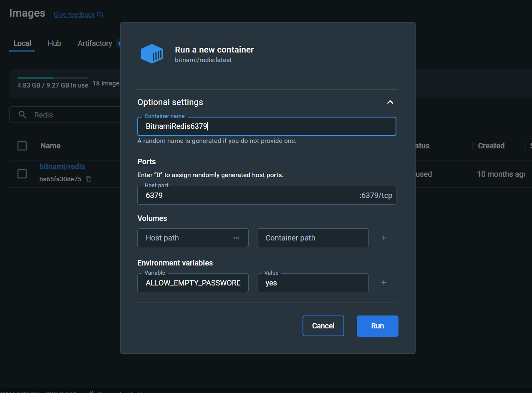Screen dimensions: 532x393
Task: Open the Give feedback link
Action: click(x=74, y=15)
